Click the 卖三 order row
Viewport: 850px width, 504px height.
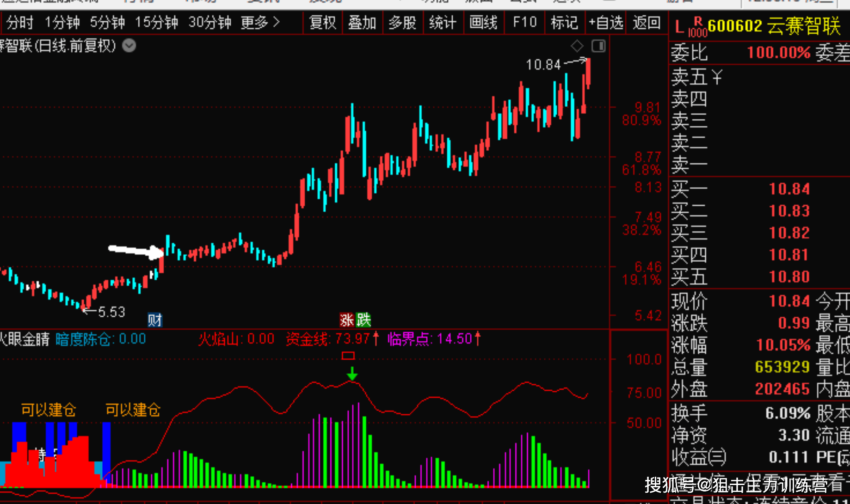759,121
